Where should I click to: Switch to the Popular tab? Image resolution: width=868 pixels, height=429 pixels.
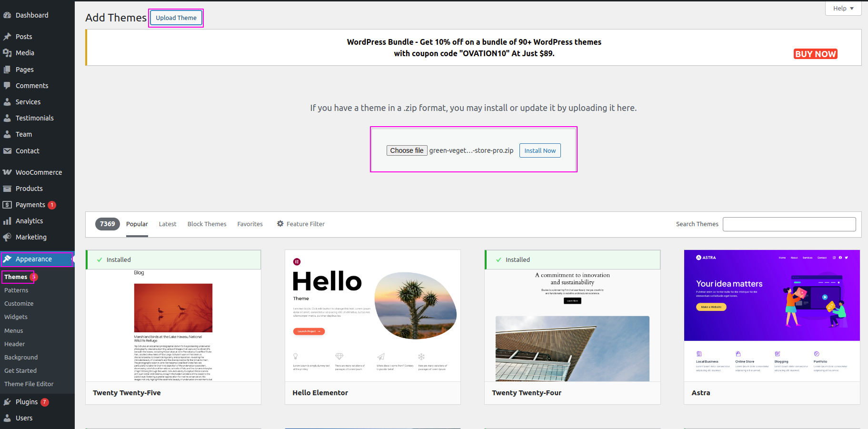137,224
